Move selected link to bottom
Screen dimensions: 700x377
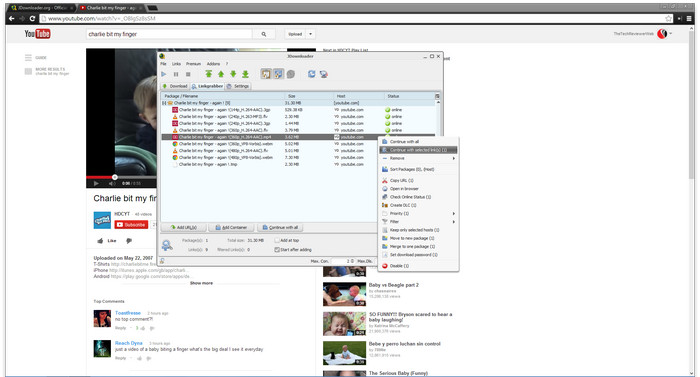click(245, 74)
